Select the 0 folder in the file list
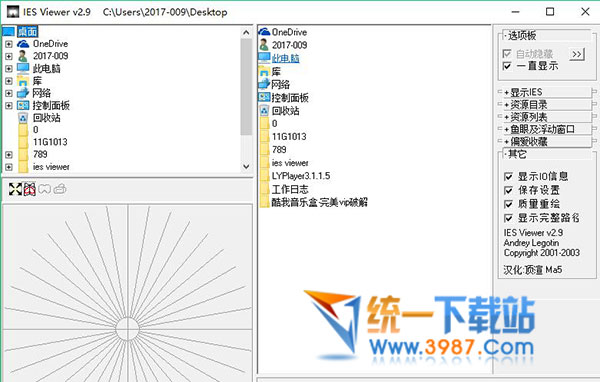Viewport: 600px width, 382px height. coord(274,124)
